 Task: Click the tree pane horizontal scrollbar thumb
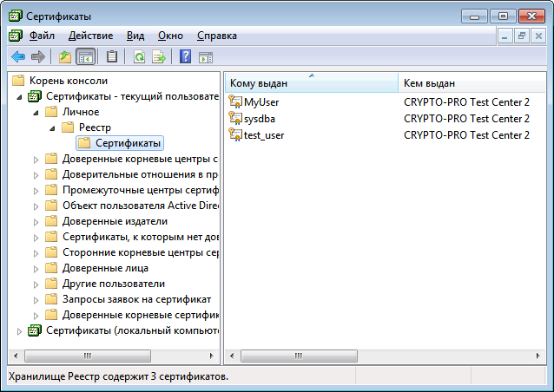(x=88, y=356)
